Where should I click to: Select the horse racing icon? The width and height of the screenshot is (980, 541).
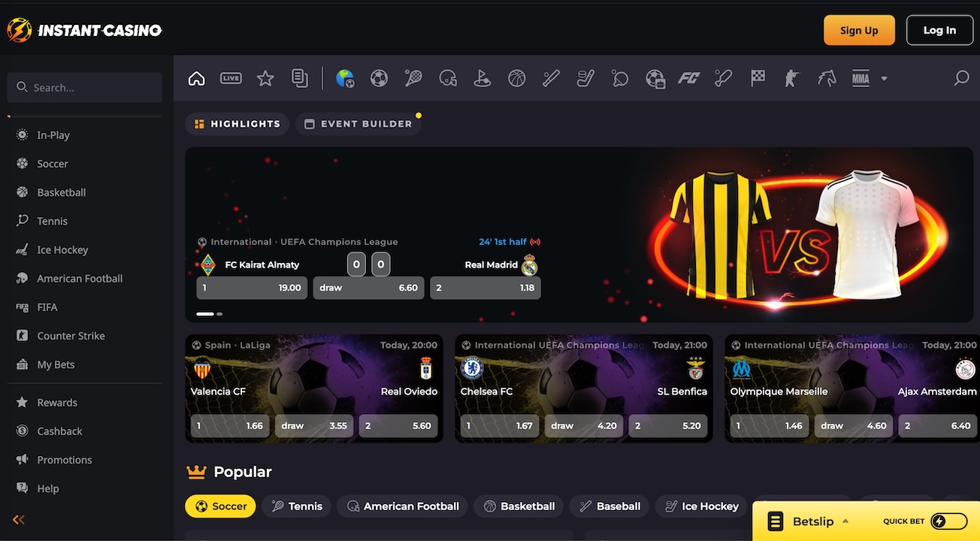pyautogui.click(x=827, y=78)
